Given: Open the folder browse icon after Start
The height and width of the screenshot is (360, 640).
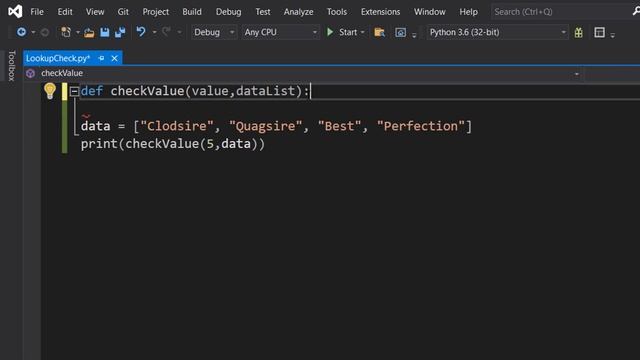Looking at the screenshot, I should coord(380,32).
